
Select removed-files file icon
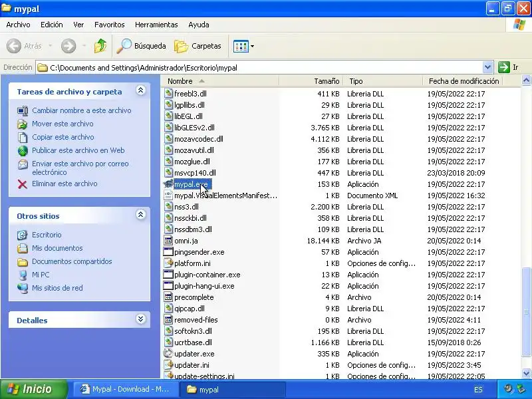coord(168,320)
